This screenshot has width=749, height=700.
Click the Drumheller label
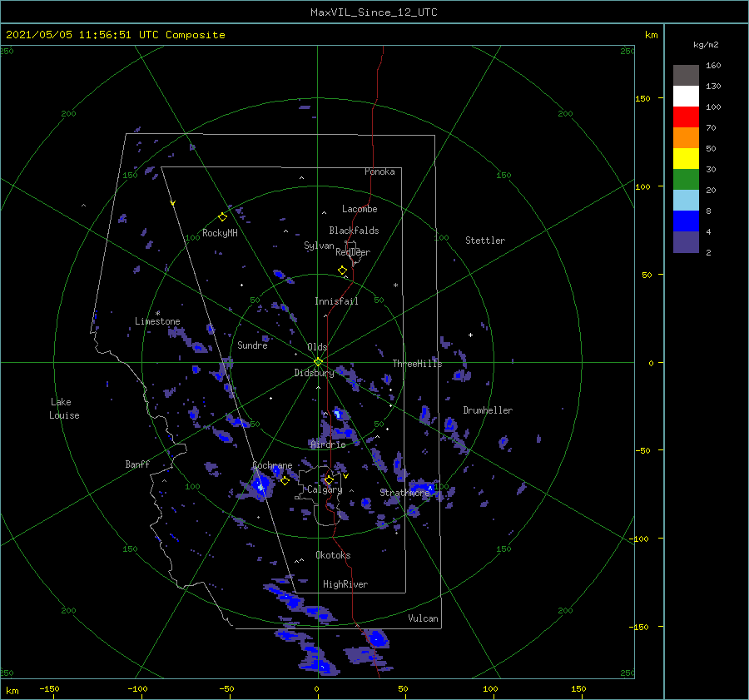click(488, 410)
